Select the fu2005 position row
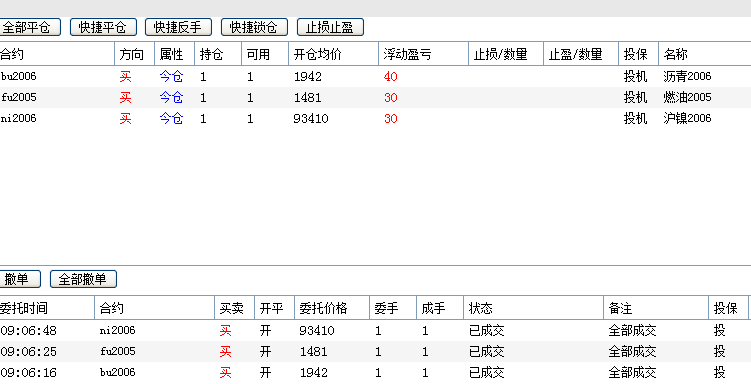751x384 pixels. (376, 98)
